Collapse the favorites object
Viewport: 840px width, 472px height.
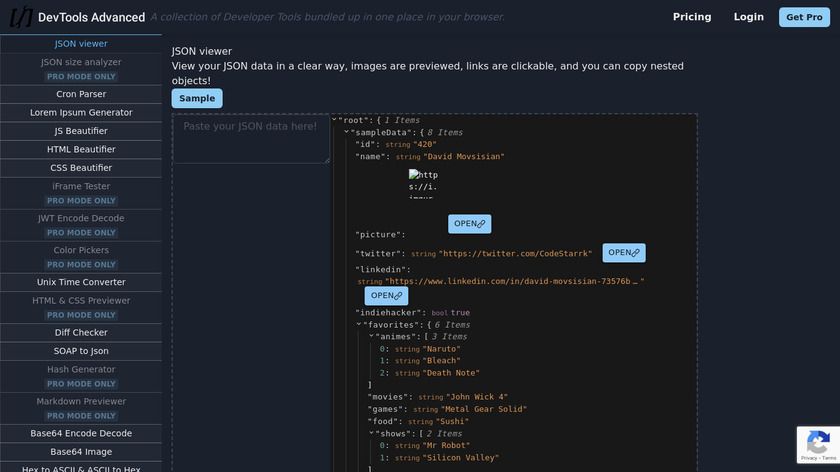tap(359, 324)
